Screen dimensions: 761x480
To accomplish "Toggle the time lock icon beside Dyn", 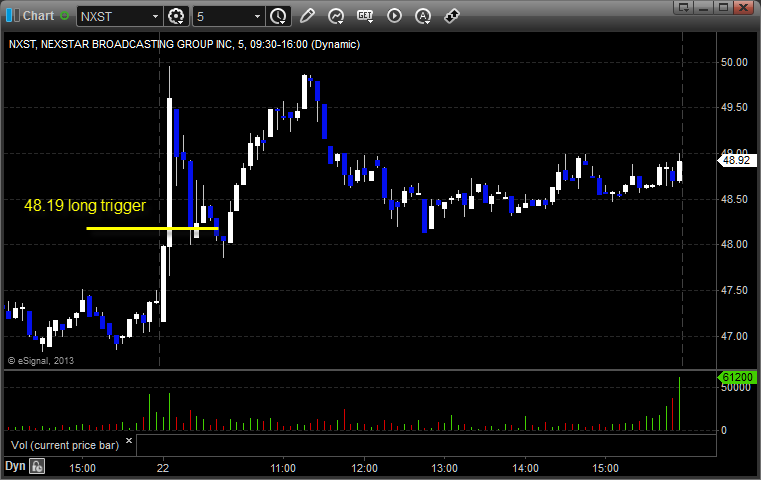I will pos(37,466).
